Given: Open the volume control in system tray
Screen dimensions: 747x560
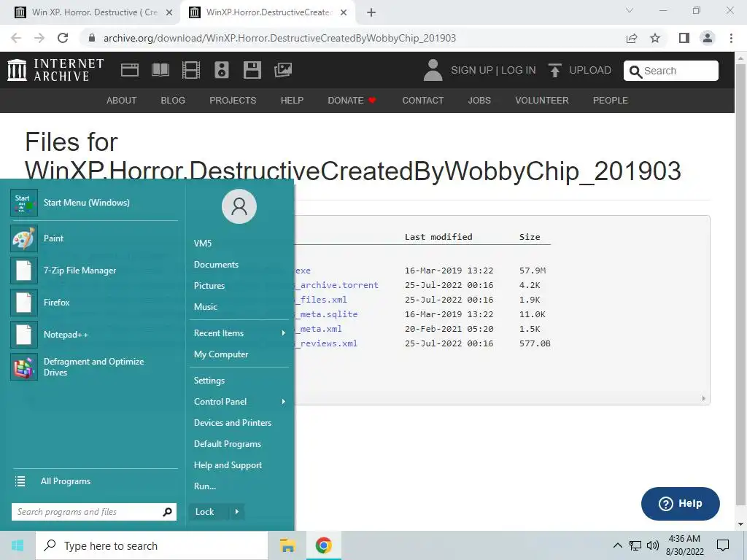Looking at the screenshot, I should (x=653, y=545).
